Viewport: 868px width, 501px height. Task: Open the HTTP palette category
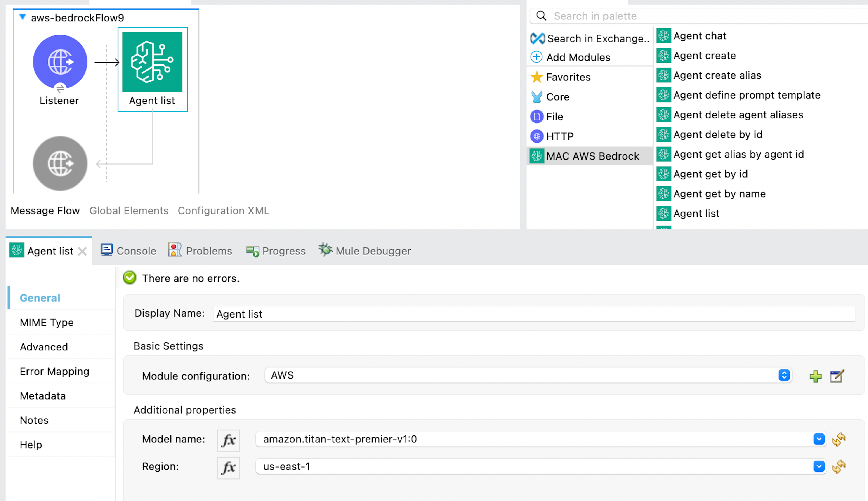tap(552, 136)
